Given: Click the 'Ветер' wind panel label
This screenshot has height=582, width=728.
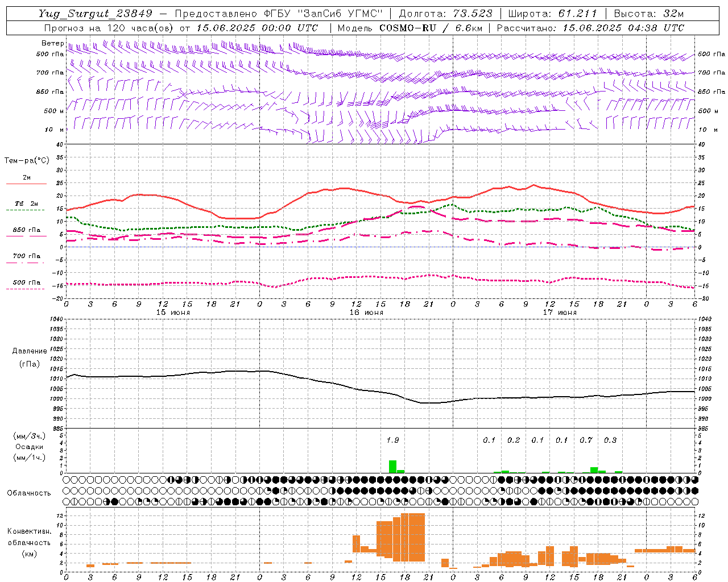Looking at the screenshot, I should click(x=53, y=43).
